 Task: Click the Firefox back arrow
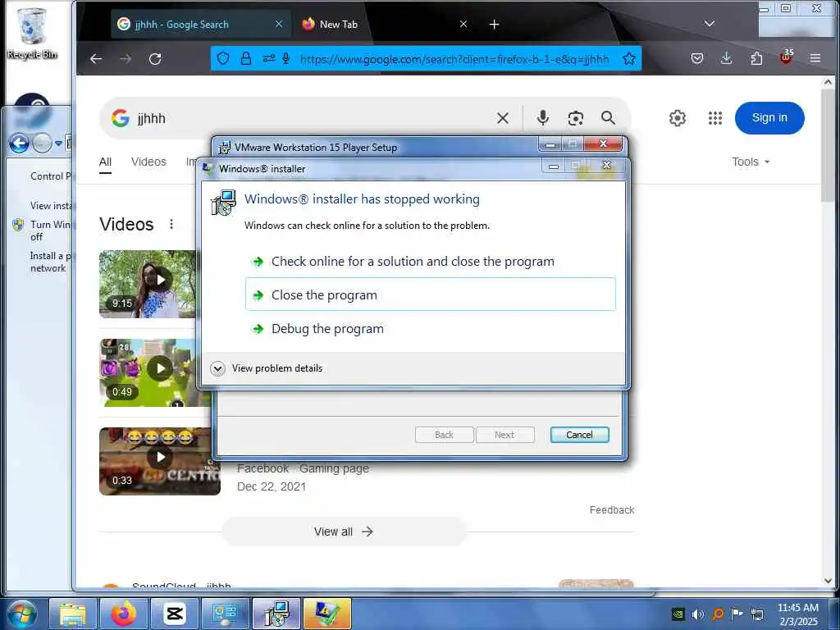click(96, 58)
